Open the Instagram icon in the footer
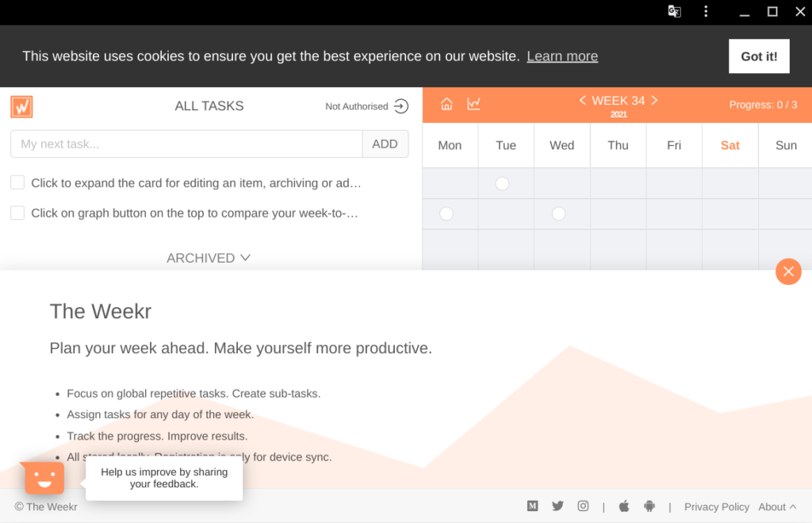The height and width of the screenshot is (523, 812). 583,506
